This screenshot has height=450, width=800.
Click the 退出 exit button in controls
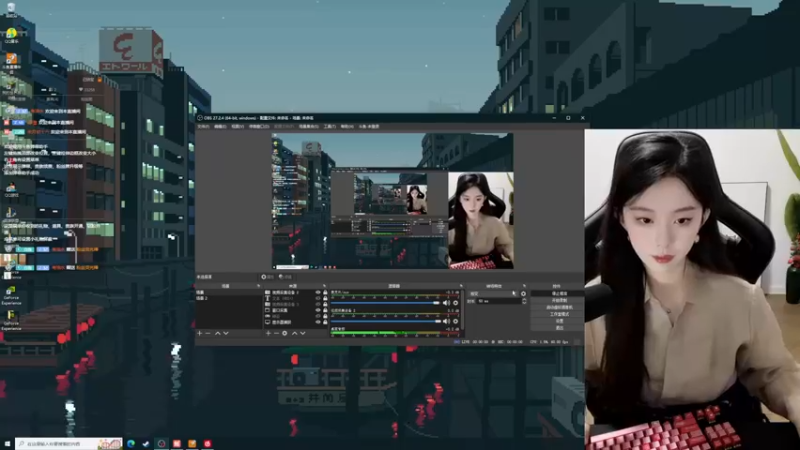coord(557,328)
